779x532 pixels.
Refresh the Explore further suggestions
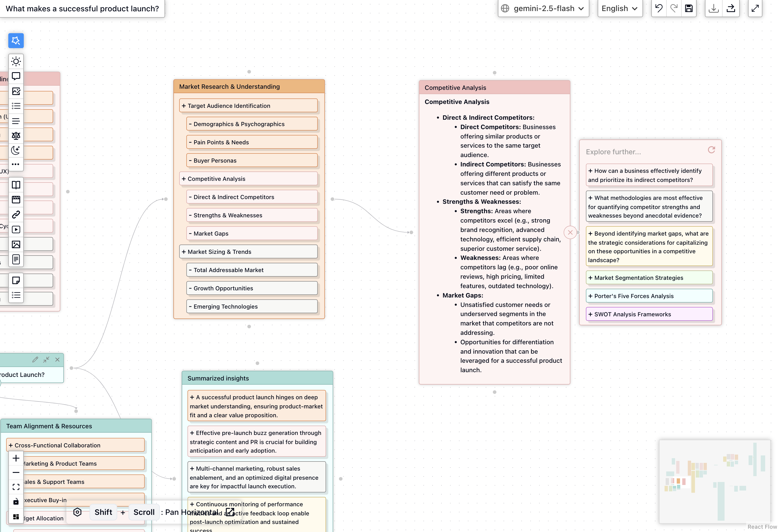point(711,150)
